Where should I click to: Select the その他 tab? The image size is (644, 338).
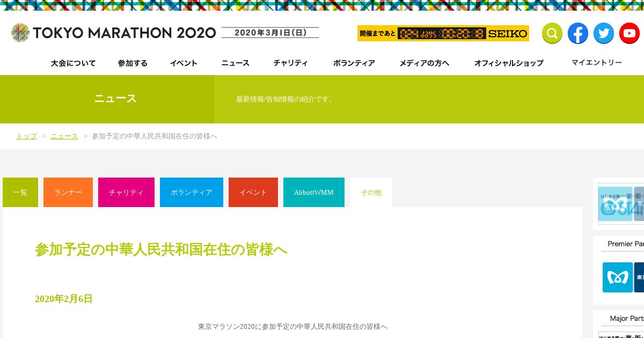[371, 192]
